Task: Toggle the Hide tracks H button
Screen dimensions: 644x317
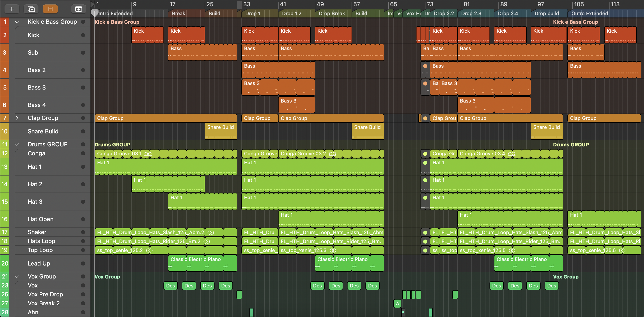Action: click(51, 9)
